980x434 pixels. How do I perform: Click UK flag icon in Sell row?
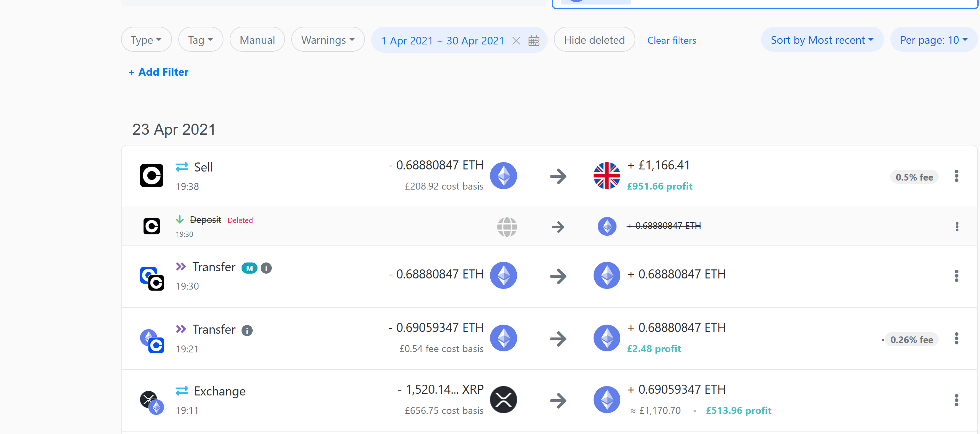(606, 176)
